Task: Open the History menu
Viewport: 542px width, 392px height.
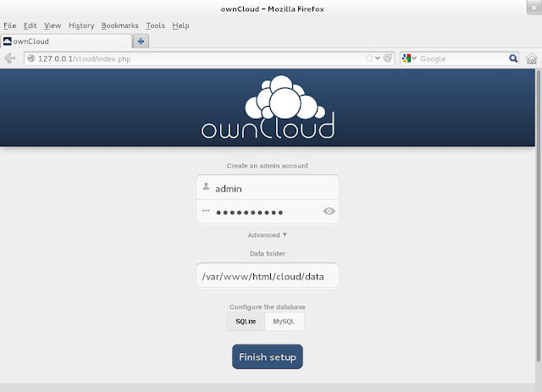Action: [81, 25]
